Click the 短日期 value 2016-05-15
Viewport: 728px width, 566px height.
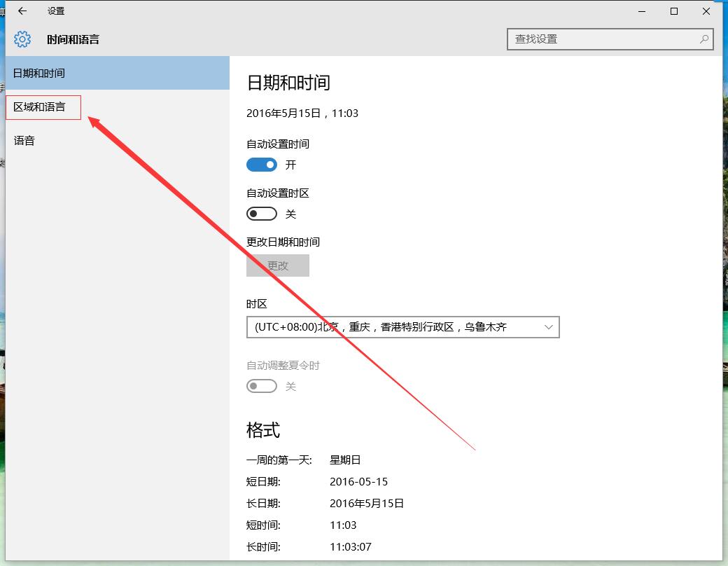[x=359, y=481]
